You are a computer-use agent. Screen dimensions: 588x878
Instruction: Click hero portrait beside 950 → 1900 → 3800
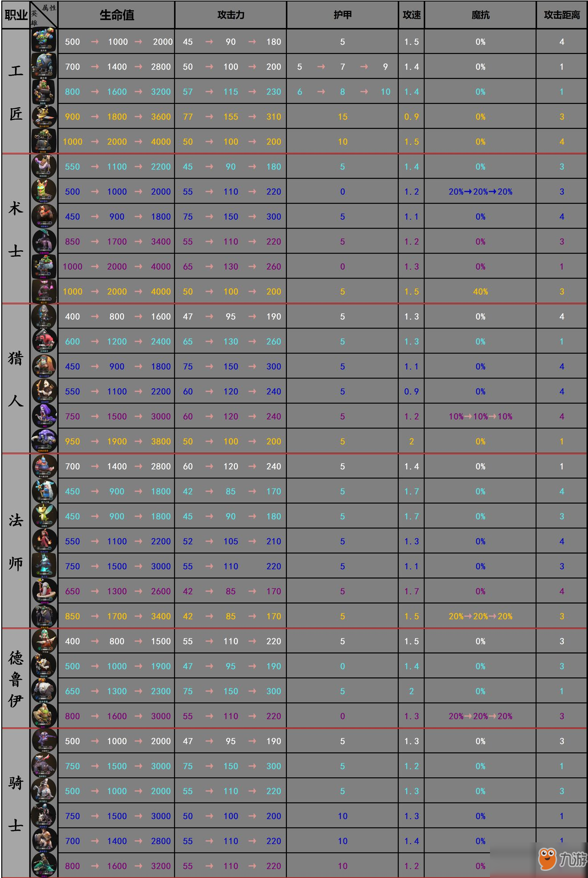[x=44, y=441]
